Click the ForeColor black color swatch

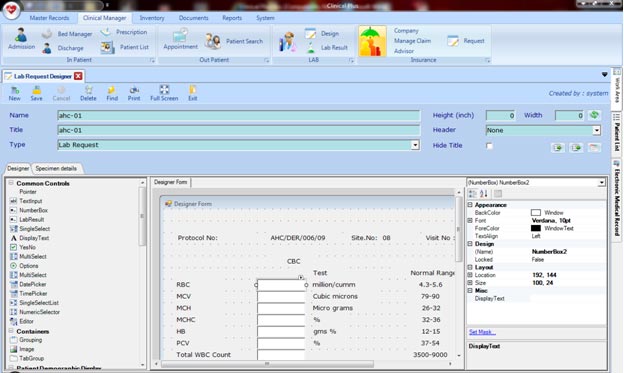coord(536,228)
